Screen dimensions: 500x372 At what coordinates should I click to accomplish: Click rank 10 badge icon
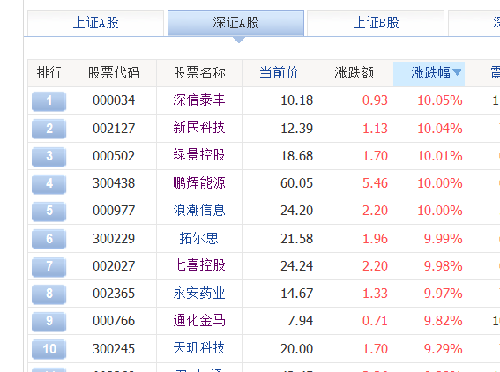[49, 350]
